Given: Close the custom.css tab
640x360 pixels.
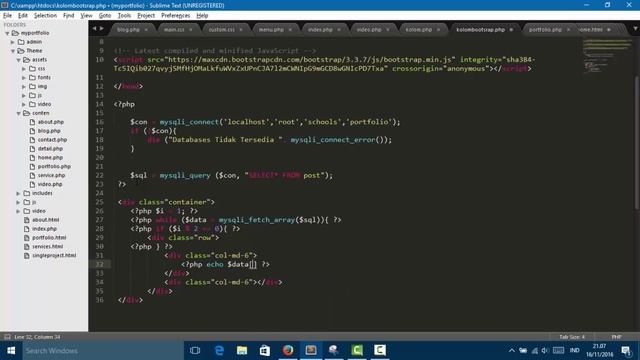Looking at the screenshot, I should pos(241,30).
